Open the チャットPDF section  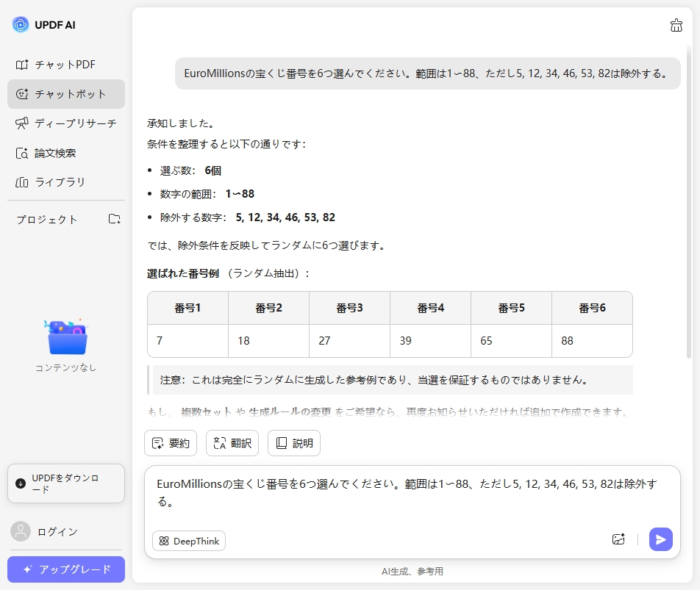65,65
